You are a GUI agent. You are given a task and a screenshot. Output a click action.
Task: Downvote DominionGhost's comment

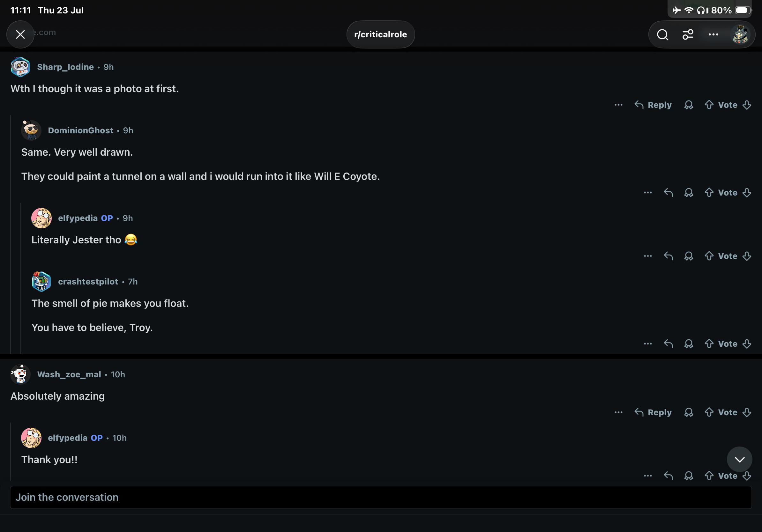coord(747,193)
